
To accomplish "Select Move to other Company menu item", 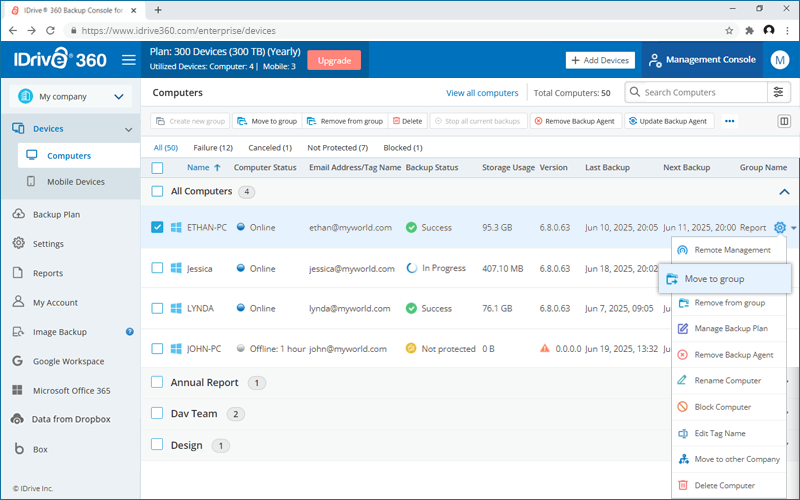I will pyautogui.click(x=729, y=459).
